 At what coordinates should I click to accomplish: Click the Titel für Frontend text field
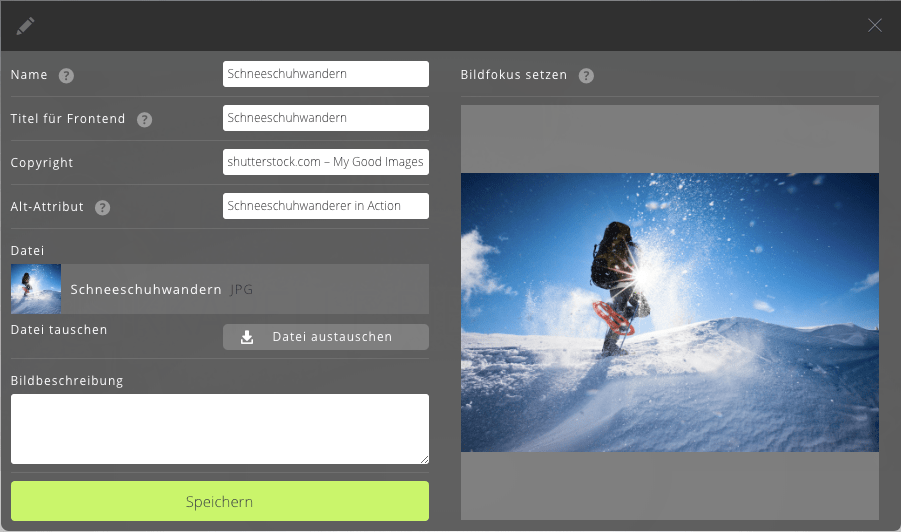(325, 118)
